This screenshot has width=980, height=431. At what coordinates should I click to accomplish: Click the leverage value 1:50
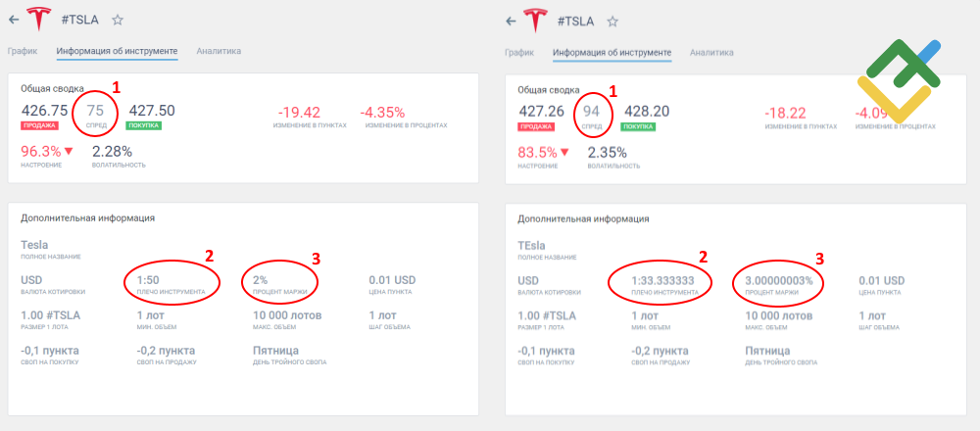point(150,280)
